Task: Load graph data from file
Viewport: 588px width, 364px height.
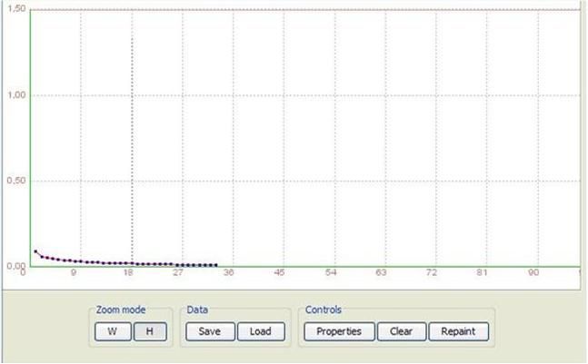Action: (261, 331)
